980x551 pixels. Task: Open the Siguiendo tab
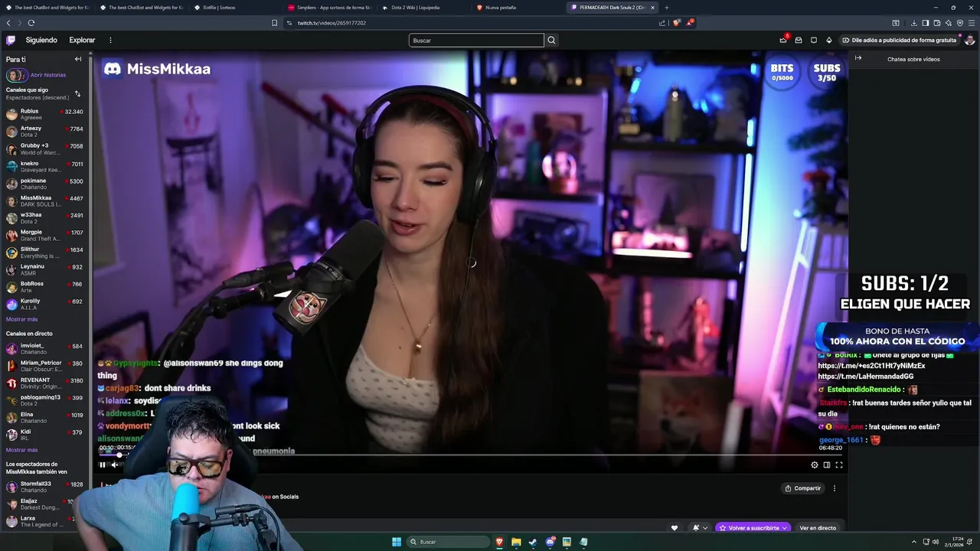pos(41,40)
